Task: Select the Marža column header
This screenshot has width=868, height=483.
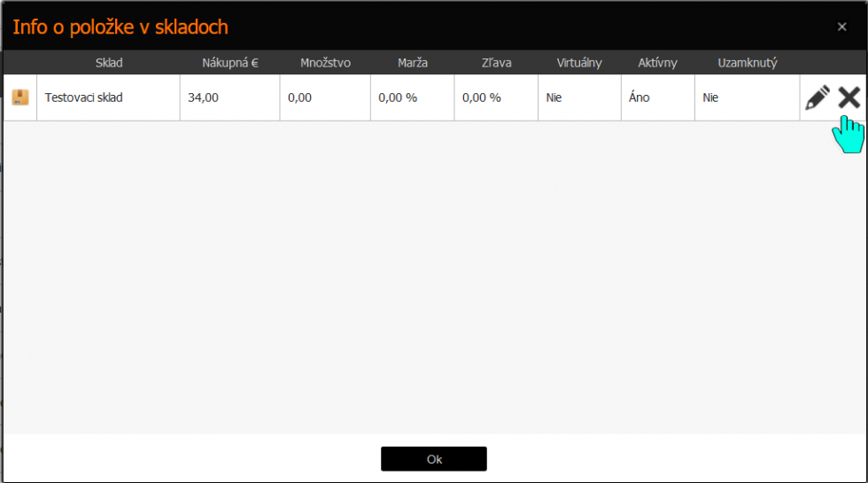Action: (x=412, y=63)
